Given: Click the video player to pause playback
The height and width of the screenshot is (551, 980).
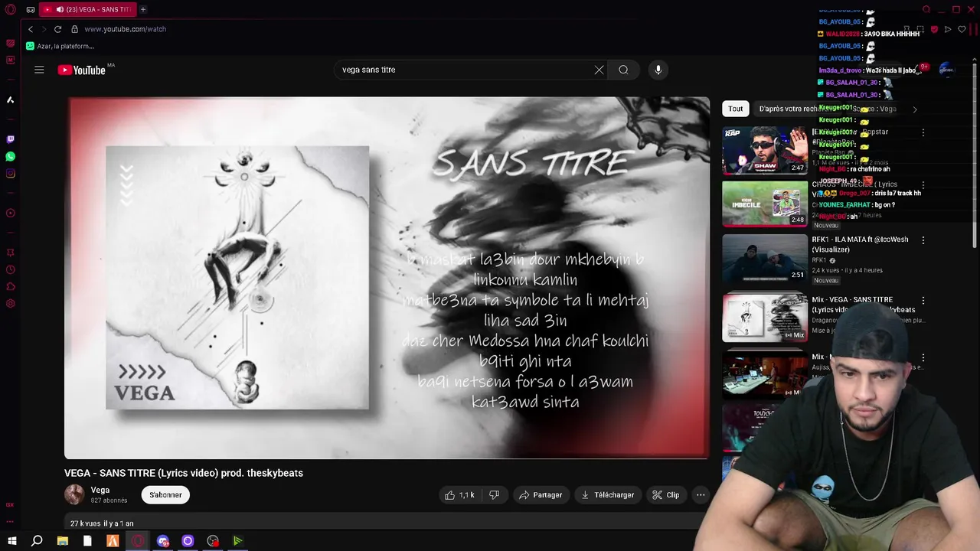Looking at the screenshot, I should pyautogui.click(x=387, y=278).
